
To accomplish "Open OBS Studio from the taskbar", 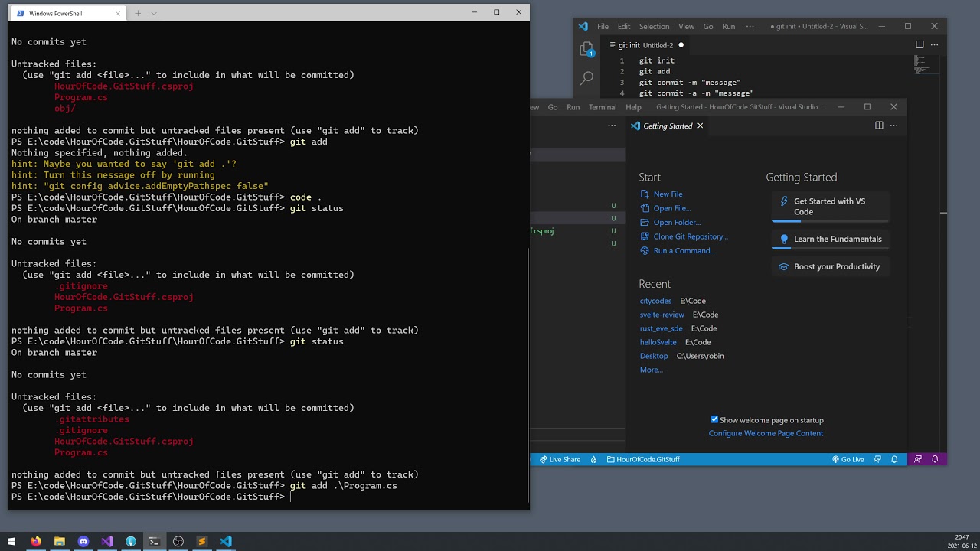I will (178, 541).
